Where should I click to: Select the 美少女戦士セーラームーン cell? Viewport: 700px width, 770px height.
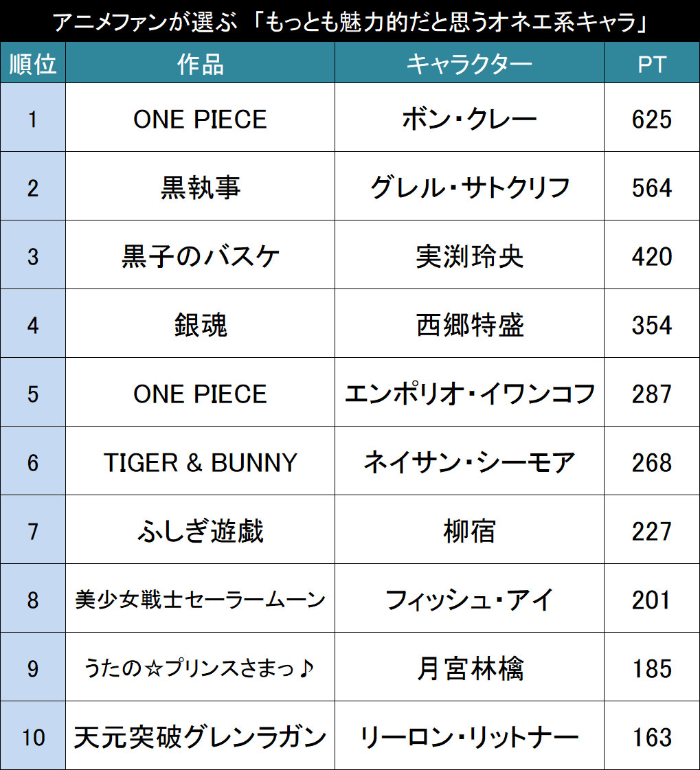click(x=200, y=598)
